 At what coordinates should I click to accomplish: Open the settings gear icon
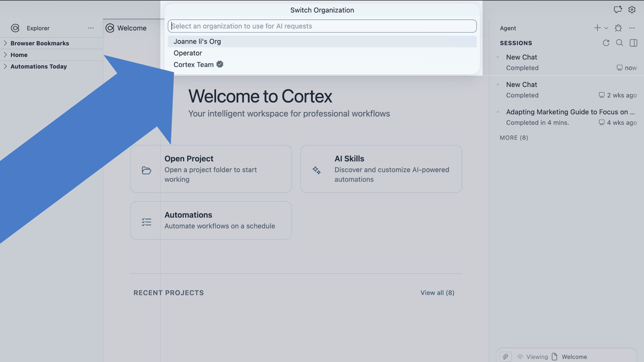click(x=632, y=10)
